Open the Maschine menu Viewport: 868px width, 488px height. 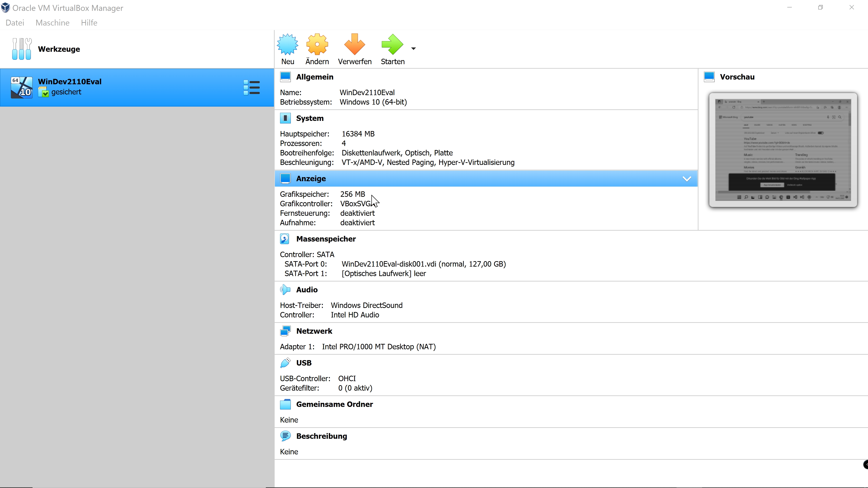53,23
